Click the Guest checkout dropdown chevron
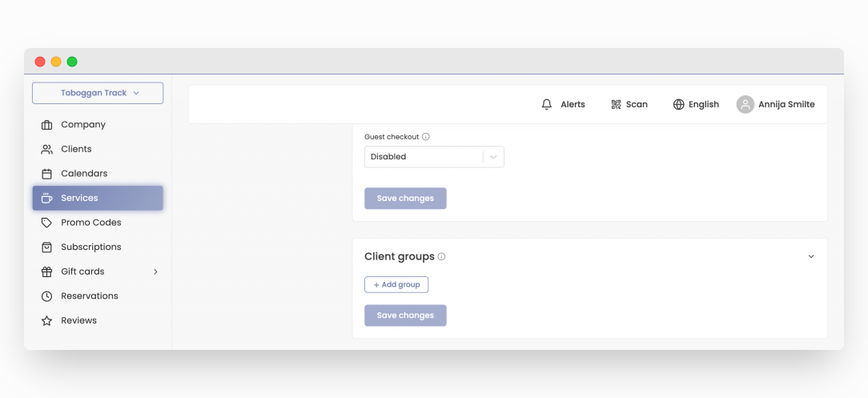The image size is (868, 398). coord(494,157)
